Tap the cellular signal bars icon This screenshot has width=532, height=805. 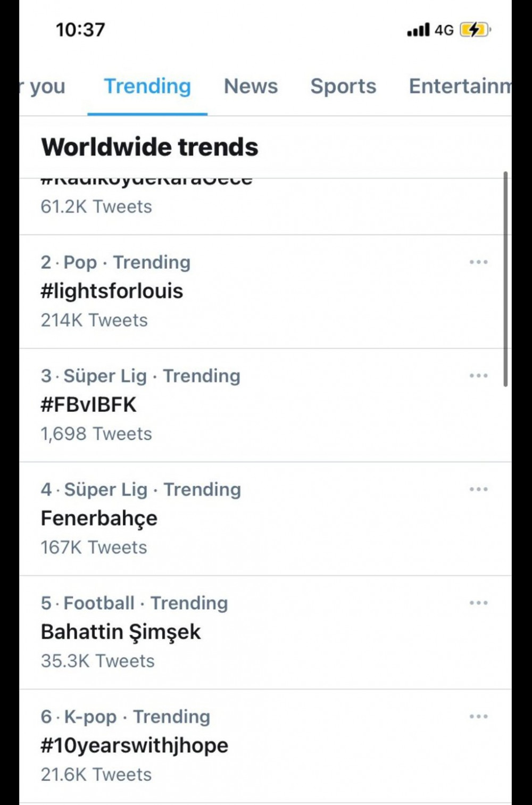[418, 30]
